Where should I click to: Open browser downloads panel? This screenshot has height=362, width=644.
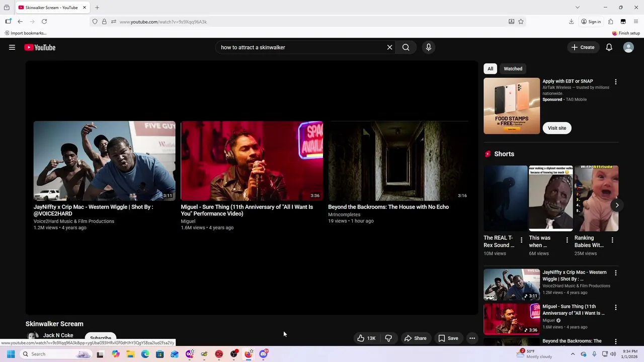[571, 22]
